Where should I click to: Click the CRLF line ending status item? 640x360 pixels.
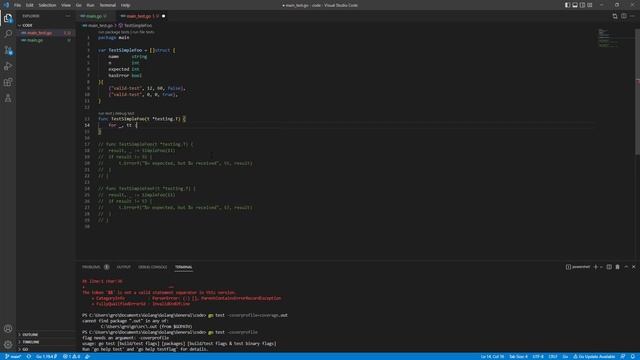click(553, 356)
